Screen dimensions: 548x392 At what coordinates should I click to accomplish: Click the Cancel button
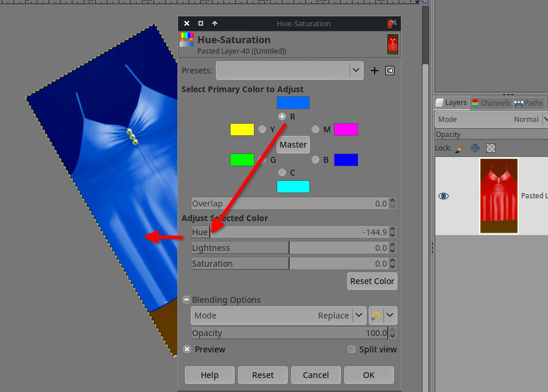316,375
